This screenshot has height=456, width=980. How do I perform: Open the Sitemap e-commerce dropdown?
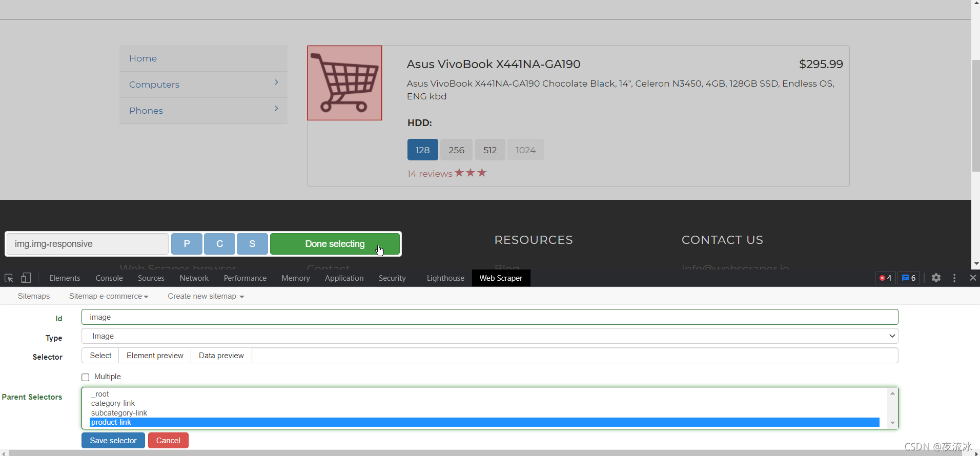tap(109, 296)
